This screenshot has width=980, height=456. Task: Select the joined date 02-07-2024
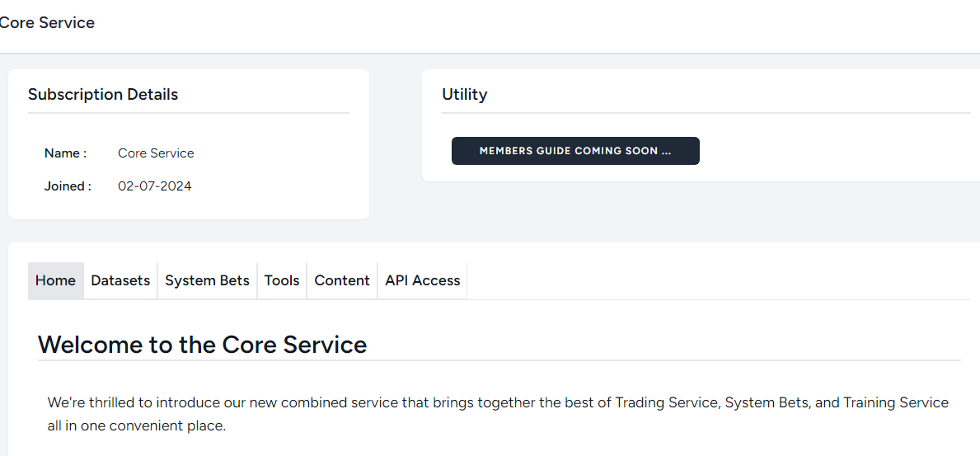[x=154, y=186]
